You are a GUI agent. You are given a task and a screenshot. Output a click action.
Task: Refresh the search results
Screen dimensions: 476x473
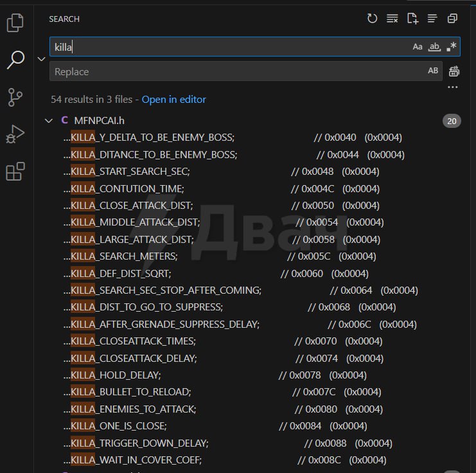372,19
